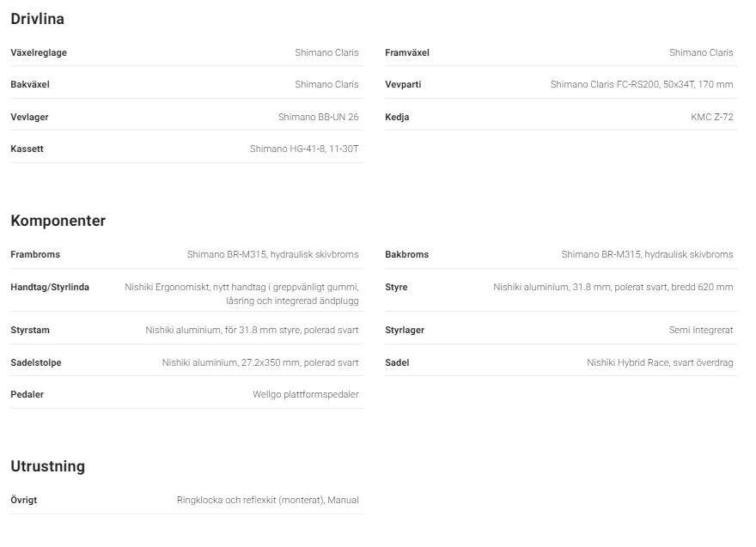Select the Kassett row label
The image size is (756, 547).
[x=27, y=149]
